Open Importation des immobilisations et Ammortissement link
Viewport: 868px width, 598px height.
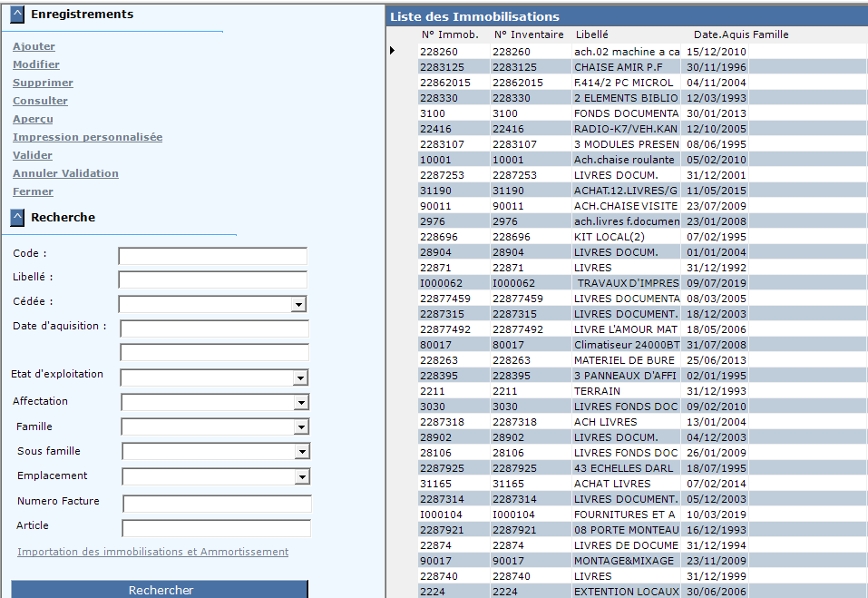(152, 552)
